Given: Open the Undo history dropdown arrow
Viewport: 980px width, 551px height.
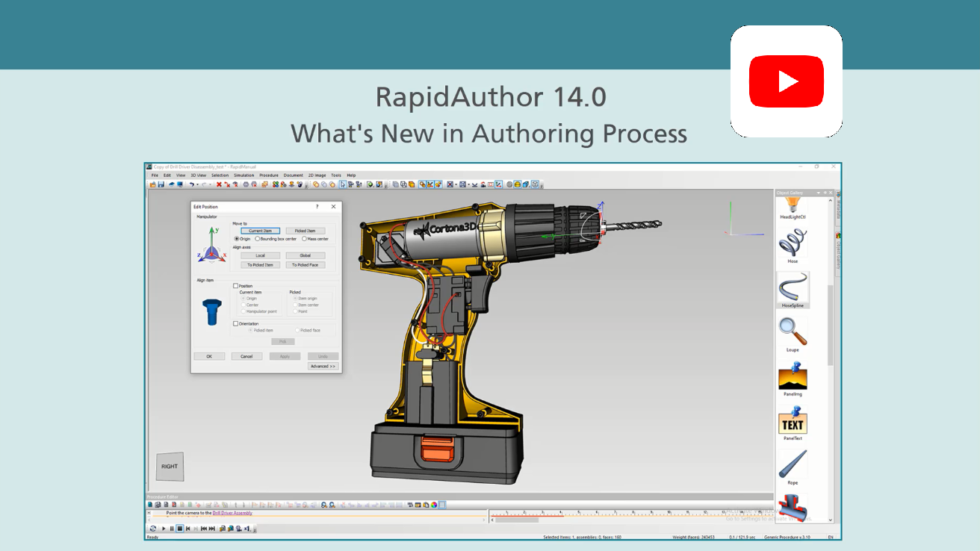Looking at the screenshot, I should tap(197, 184).
